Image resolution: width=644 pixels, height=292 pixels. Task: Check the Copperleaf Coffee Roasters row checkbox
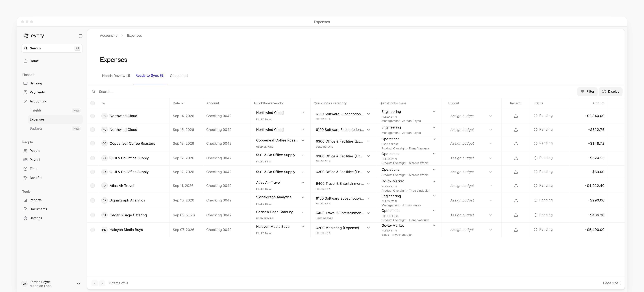[x=92, y=143]
